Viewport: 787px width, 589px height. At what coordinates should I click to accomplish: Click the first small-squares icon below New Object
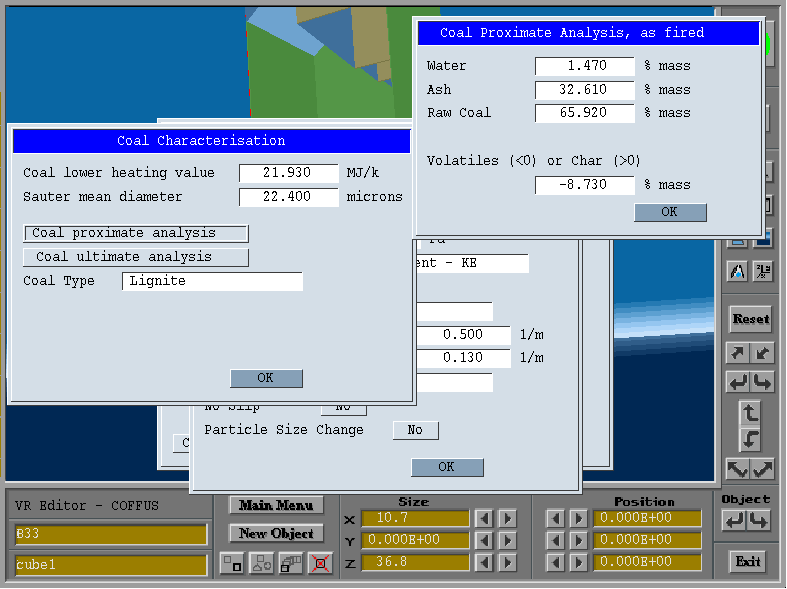tap(232, 563)
